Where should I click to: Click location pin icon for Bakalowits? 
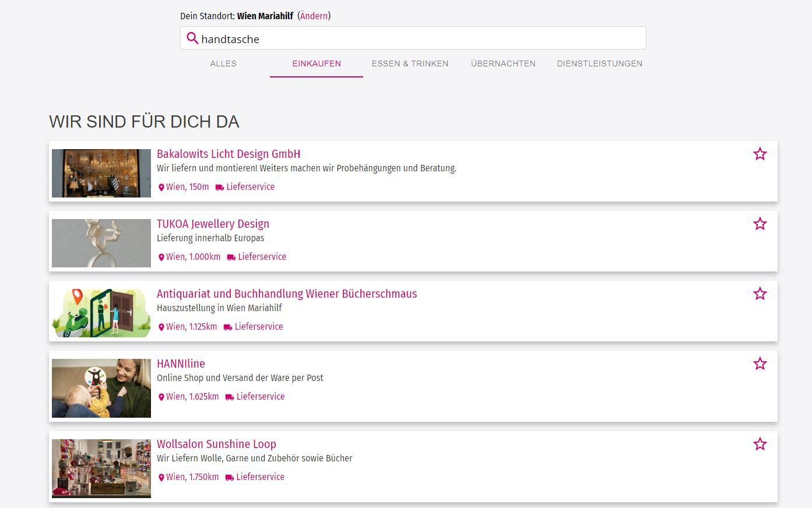pyautogui.click(x=161, y=188)
